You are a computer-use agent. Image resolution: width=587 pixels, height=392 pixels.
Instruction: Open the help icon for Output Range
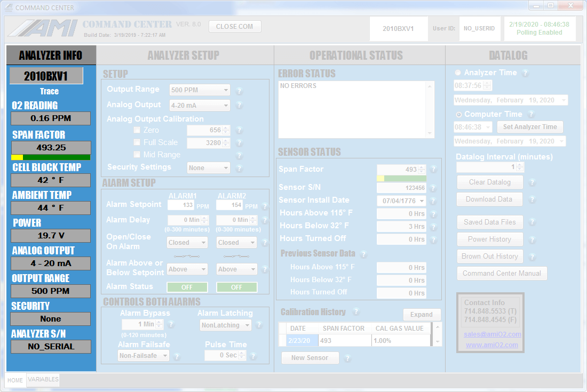click(x=239, y=91)
